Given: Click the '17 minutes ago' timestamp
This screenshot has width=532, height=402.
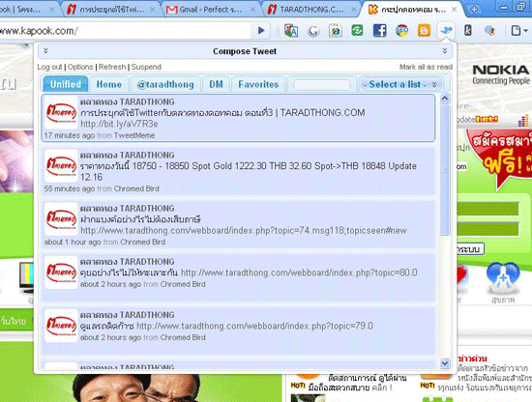Looking at the screenshot, I should [70, 135].
